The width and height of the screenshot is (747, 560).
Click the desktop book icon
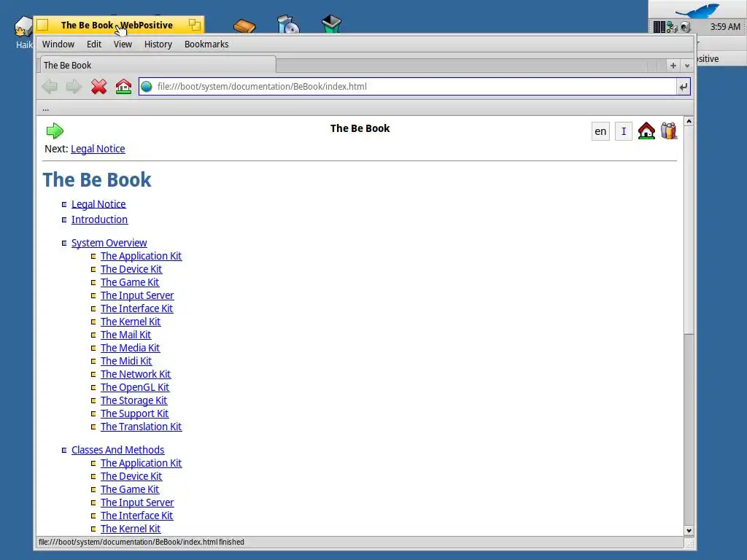click(x=244, y=26)
